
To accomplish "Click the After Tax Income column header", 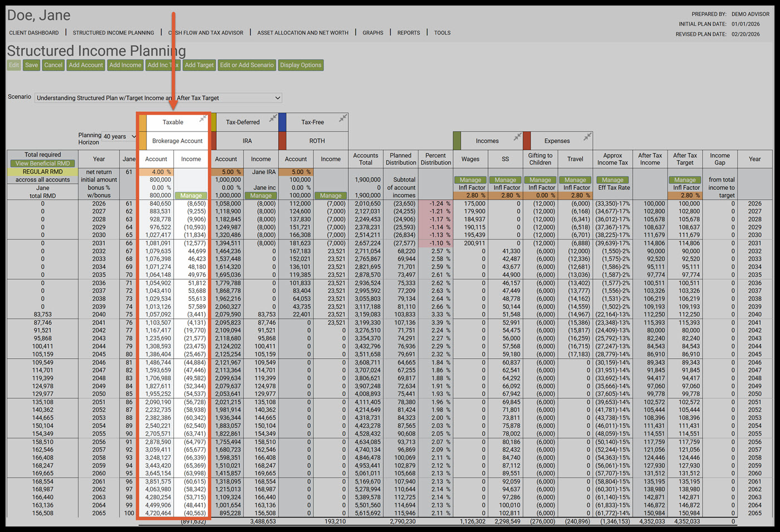I will [x=650, y=159].
